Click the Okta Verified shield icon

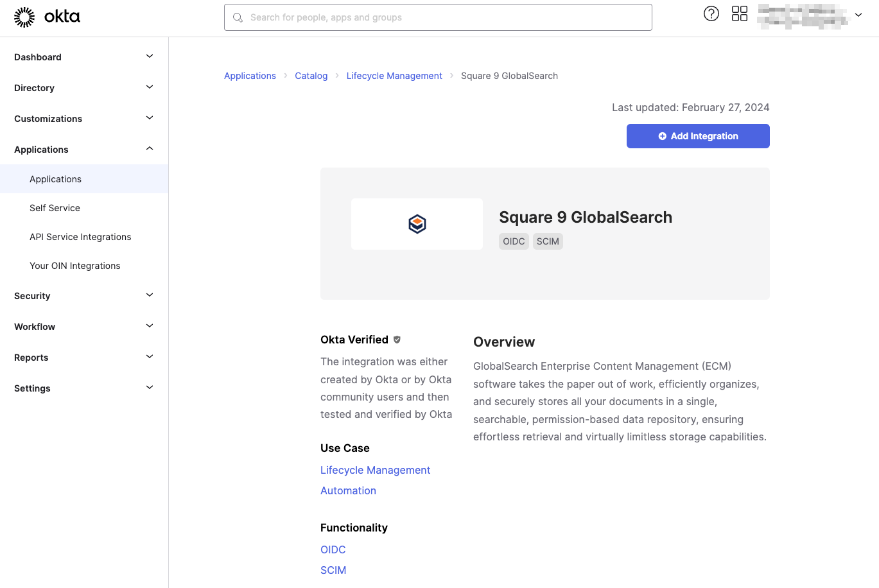pos(397,340)
